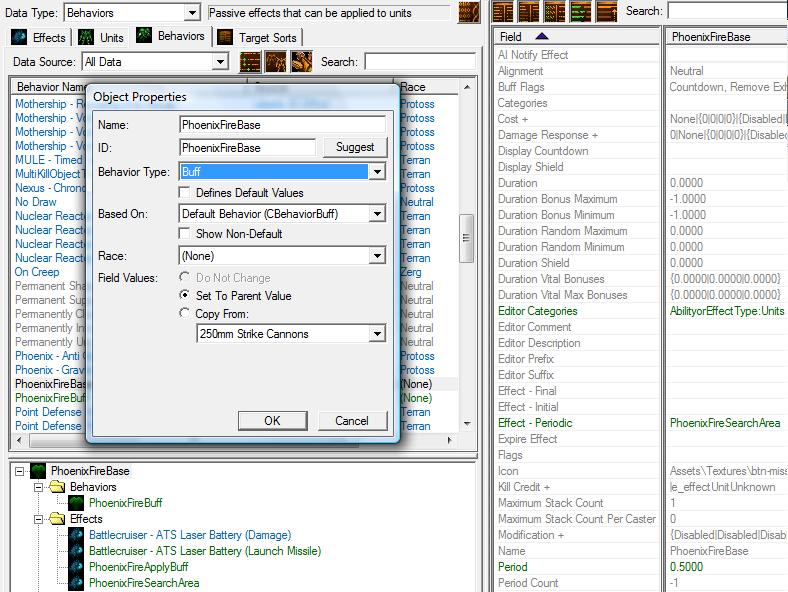Image resolution: width=788 pixels, height=592 pixels.
Task: Select Copy From radio button
Action: pos(184,314)
